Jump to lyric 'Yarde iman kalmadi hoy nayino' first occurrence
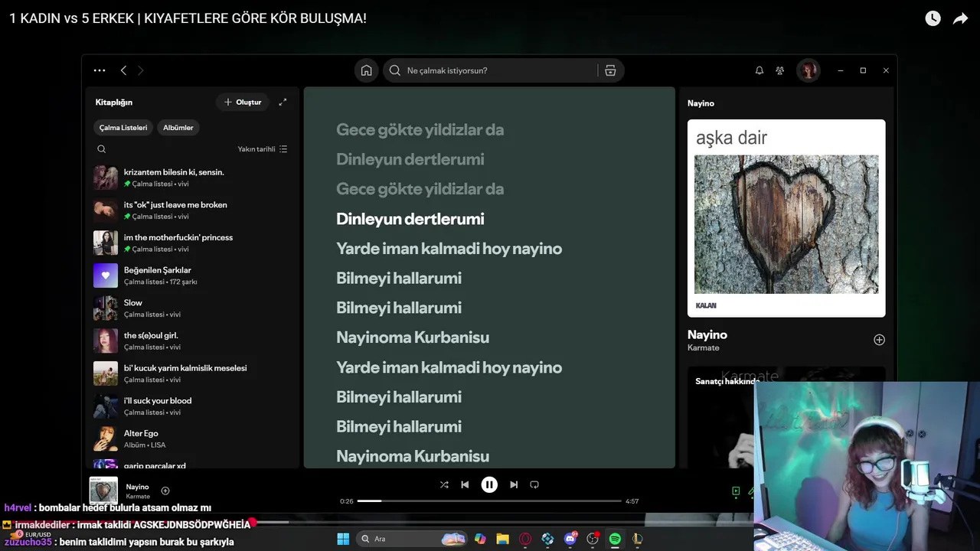 click(449, 249)
